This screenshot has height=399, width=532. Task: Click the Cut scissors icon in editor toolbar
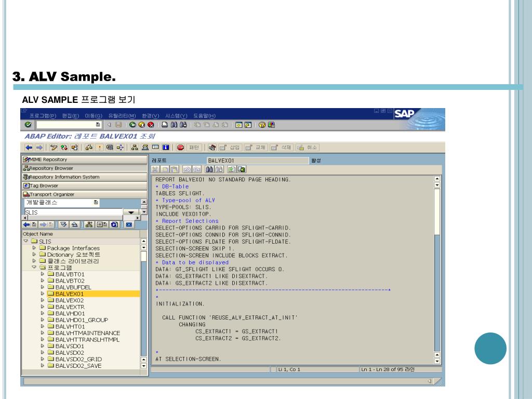155,169
